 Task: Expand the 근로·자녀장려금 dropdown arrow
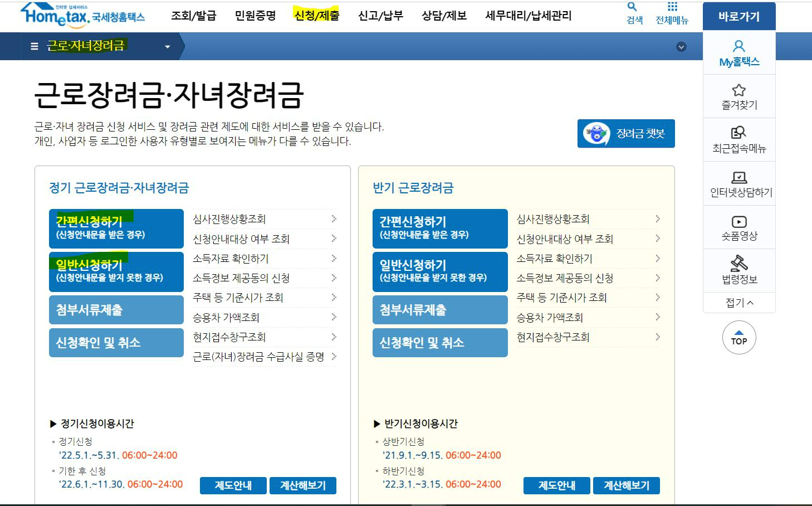pos(167,47)
